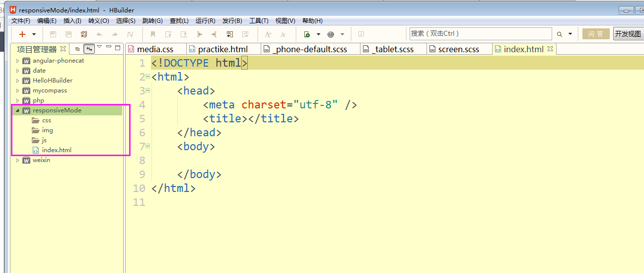Click the word wrap toolbar icon
Screen dimensions: 644x273
click(230, 34)
